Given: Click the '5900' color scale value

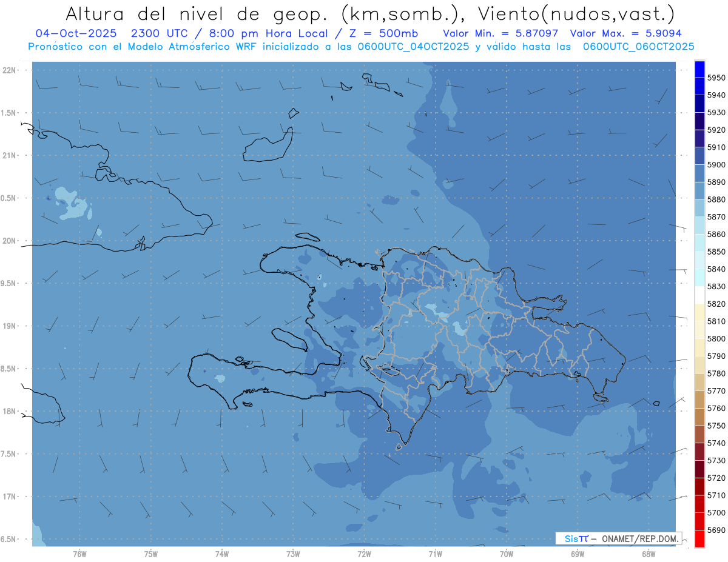Looking at the screenshot, I should click(x=716, y=165).
